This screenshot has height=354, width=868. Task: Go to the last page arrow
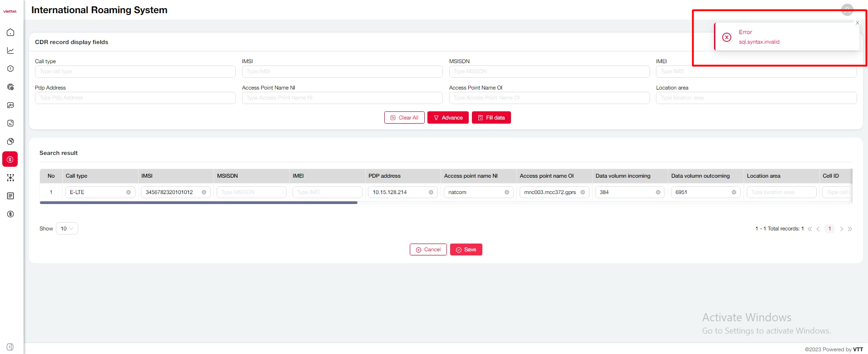coord(850,229)
